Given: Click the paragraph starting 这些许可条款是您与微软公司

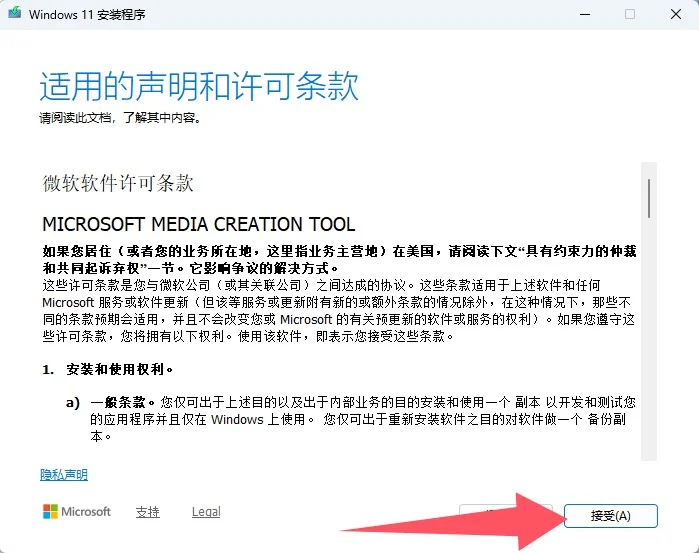Looking at the screenshot, I should pyautogui.click(x=339, y=311).
